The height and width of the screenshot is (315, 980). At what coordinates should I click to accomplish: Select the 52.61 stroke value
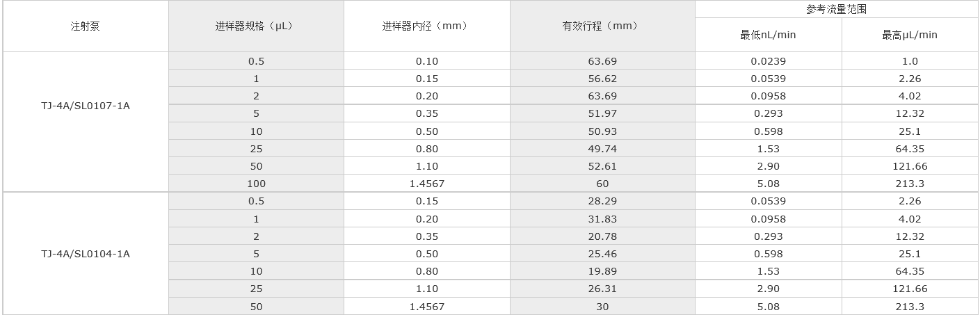[602, 166]
